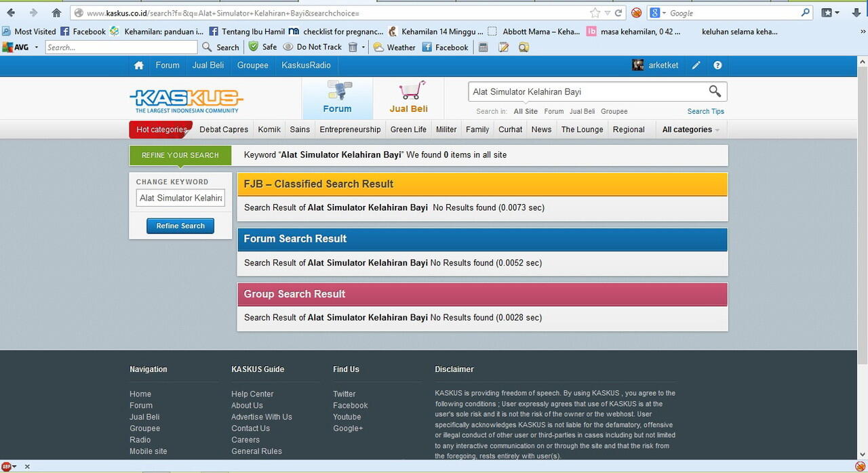Click the pencil edit icon beside arketket
Viewport: 868px width, 473px height.
click(x=696, y=65)
